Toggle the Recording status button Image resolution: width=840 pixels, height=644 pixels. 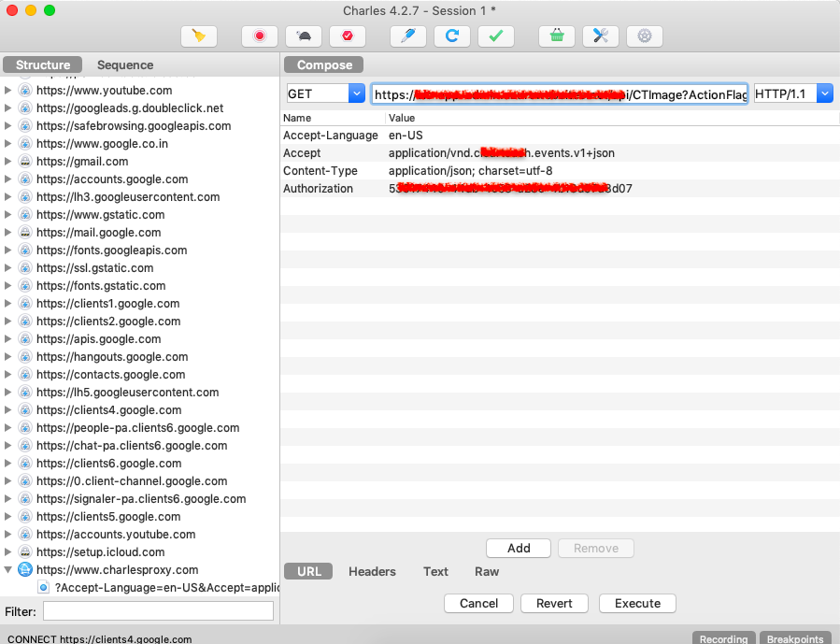[x=723, y=638]
